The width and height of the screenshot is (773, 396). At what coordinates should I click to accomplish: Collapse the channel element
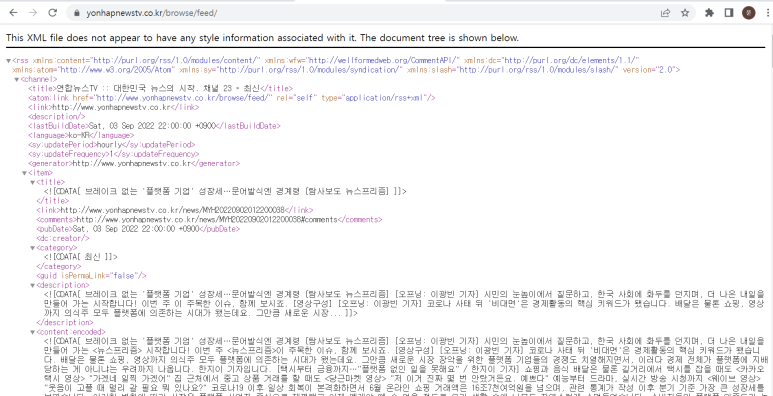tap(17, 79)
